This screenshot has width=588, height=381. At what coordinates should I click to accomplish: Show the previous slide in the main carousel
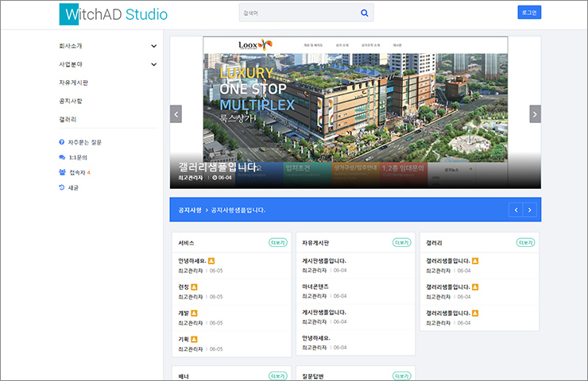point(176,114)
